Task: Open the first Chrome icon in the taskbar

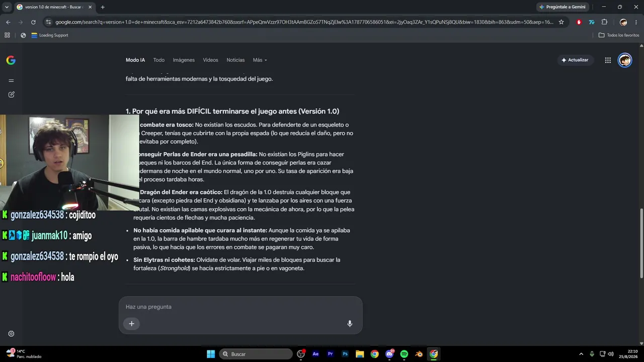Action: (374, 354)
